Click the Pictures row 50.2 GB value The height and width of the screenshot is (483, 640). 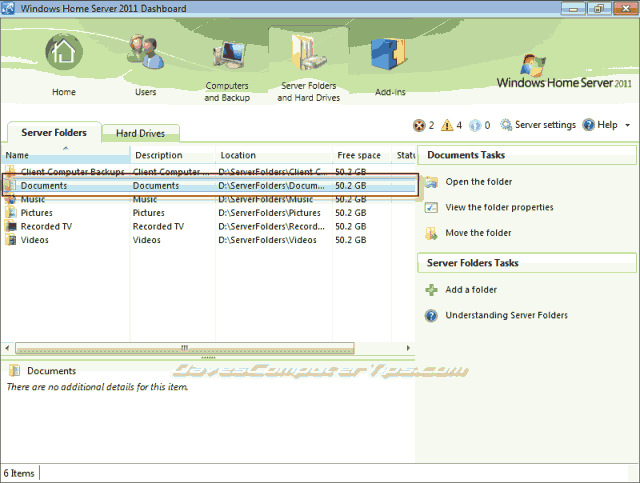pos(351,213)
